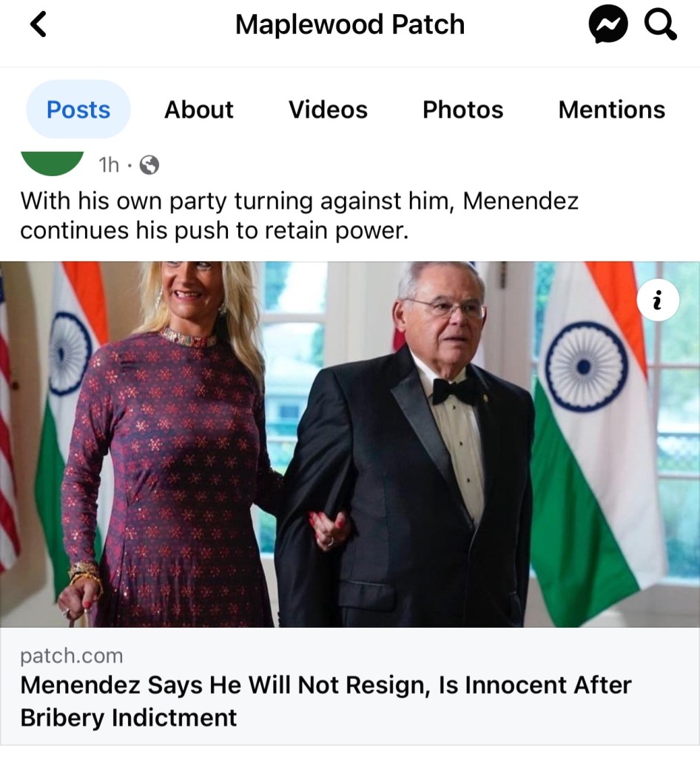This screenshot has width=700, height=758.
Task: Open the green page profile picture
Action: pyautogui.click(x=53, y=164)
